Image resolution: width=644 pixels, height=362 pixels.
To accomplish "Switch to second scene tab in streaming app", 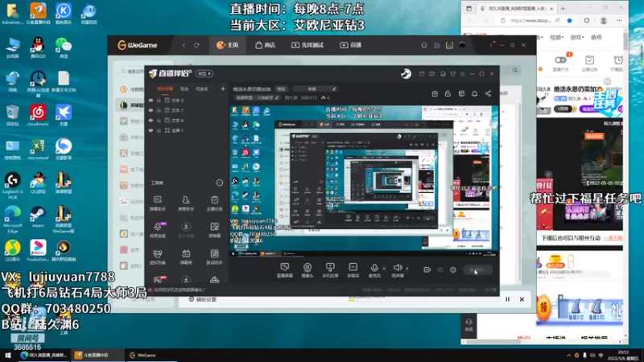I will (184, 88).
